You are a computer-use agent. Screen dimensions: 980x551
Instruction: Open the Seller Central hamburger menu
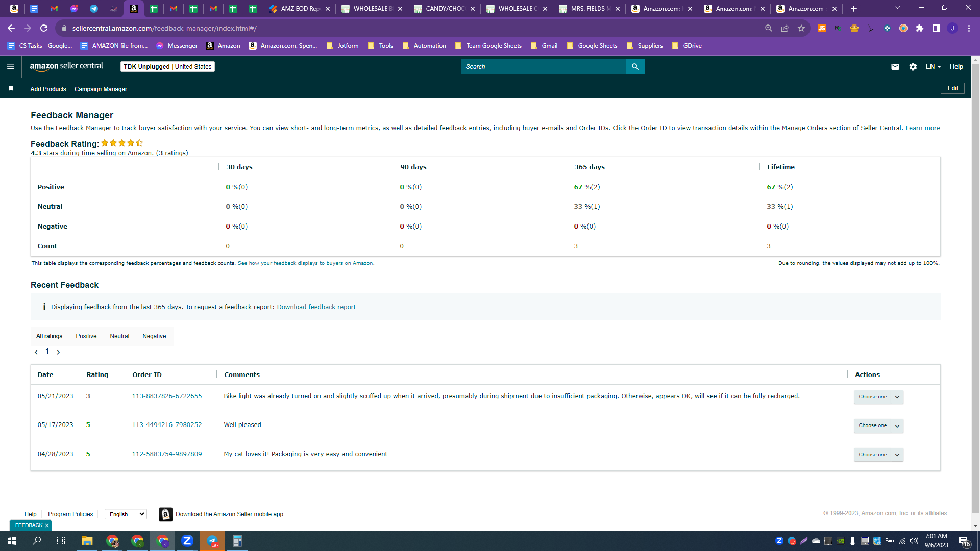11,67
